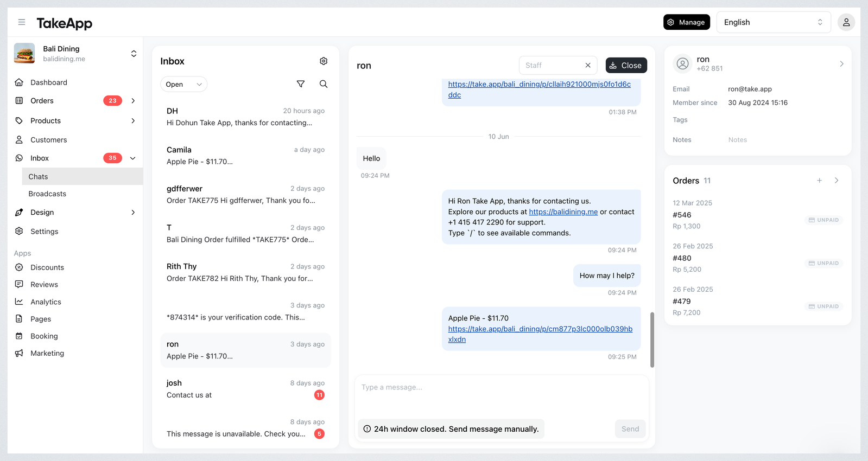Expand the Orders submenu chevron

pyautogui.click(x=133, y=101)
